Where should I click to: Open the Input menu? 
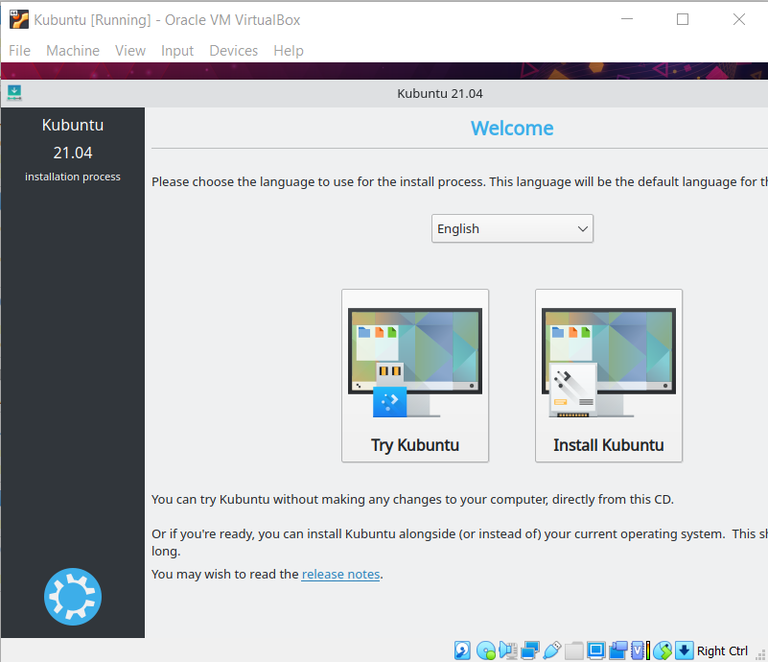point(177,50)
